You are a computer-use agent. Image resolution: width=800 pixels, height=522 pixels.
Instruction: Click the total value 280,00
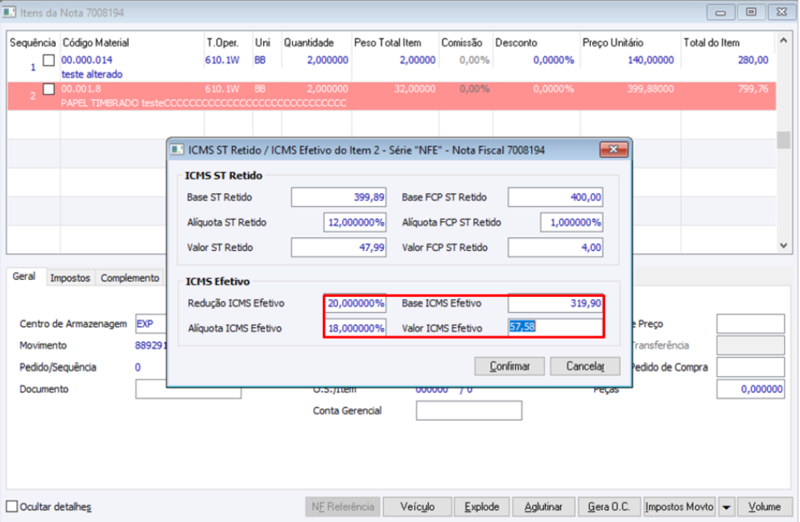click(753, 60)
